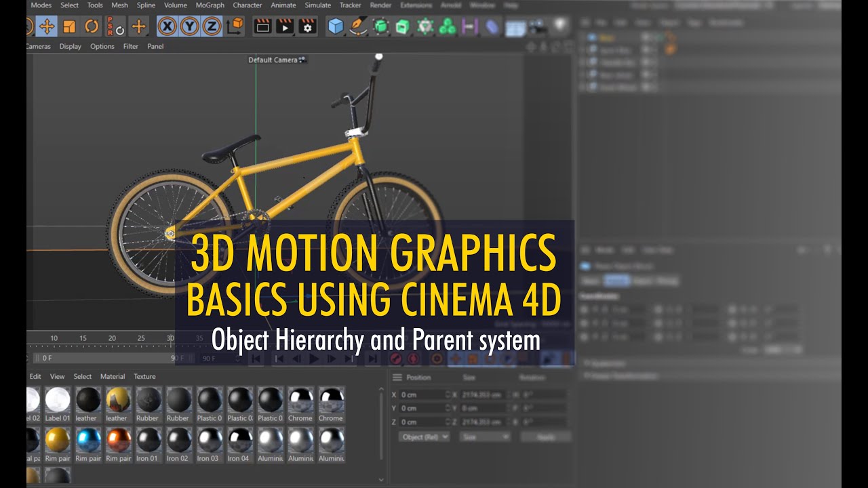Open Coordinates panel hamburger menu
This screenshot has height=488, width=868.
coord(397,378)
